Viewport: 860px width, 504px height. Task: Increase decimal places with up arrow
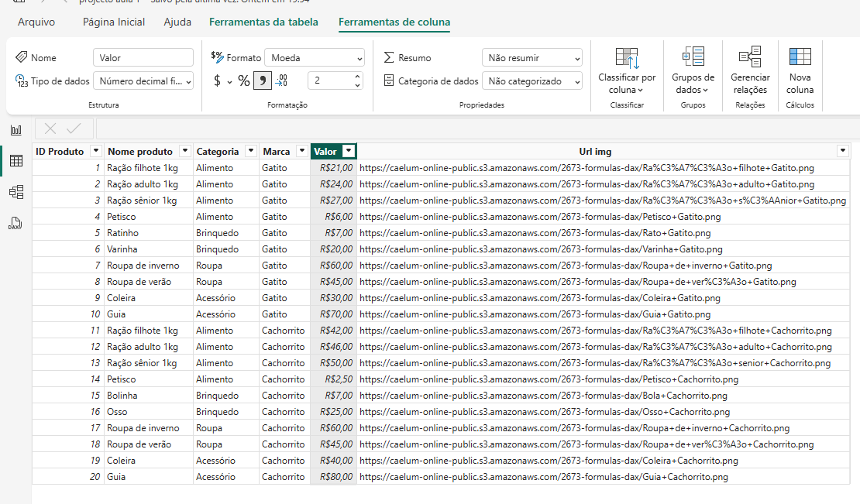358,77
